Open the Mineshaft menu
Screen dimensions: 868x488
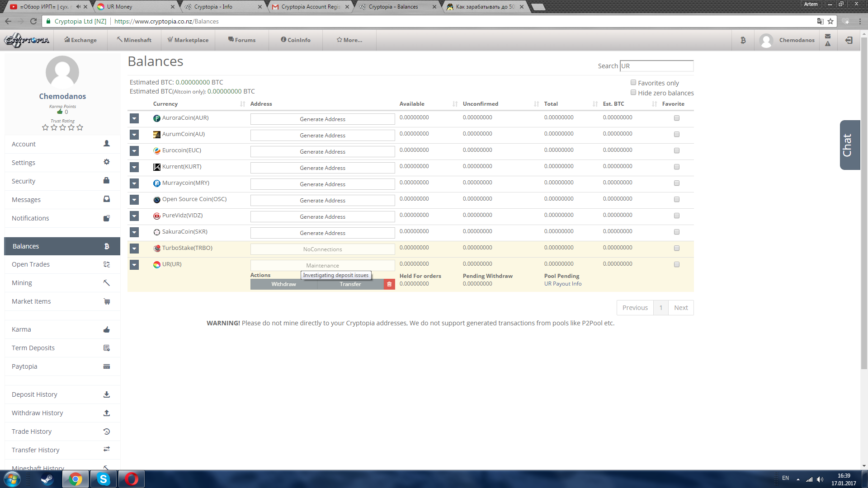[134, 40]
